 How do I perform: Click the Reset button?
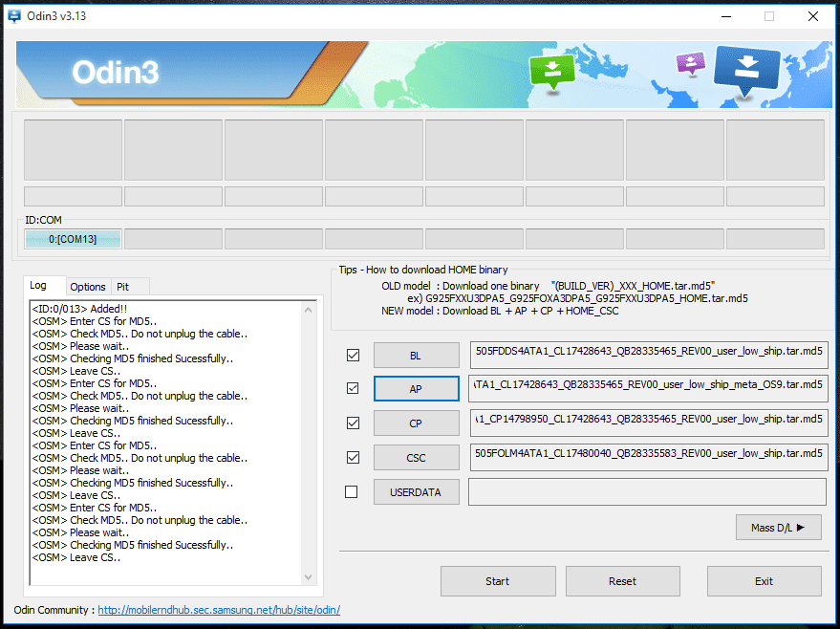[x=622, y=581]
